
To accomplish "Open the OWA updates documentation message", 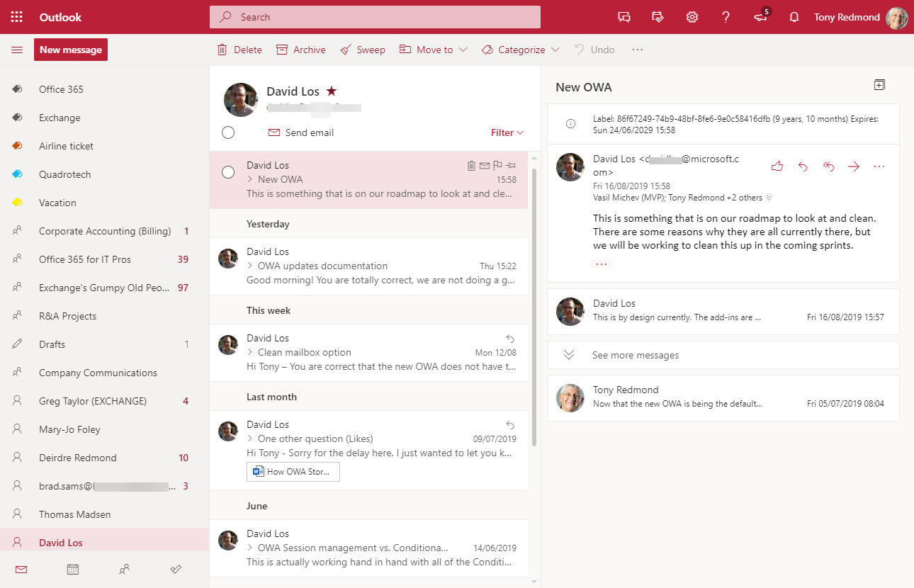I will click(x=368, y=266).
